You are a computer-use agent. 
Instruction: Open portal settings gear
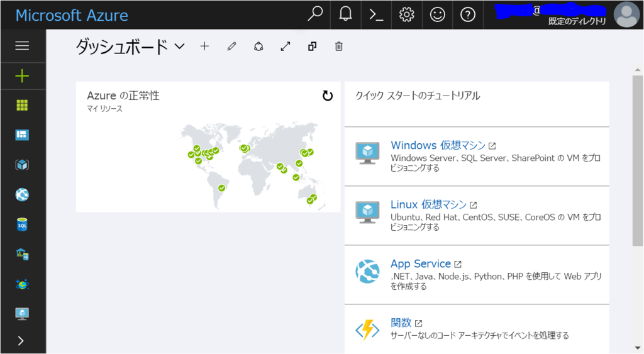[x=407, y=15]
